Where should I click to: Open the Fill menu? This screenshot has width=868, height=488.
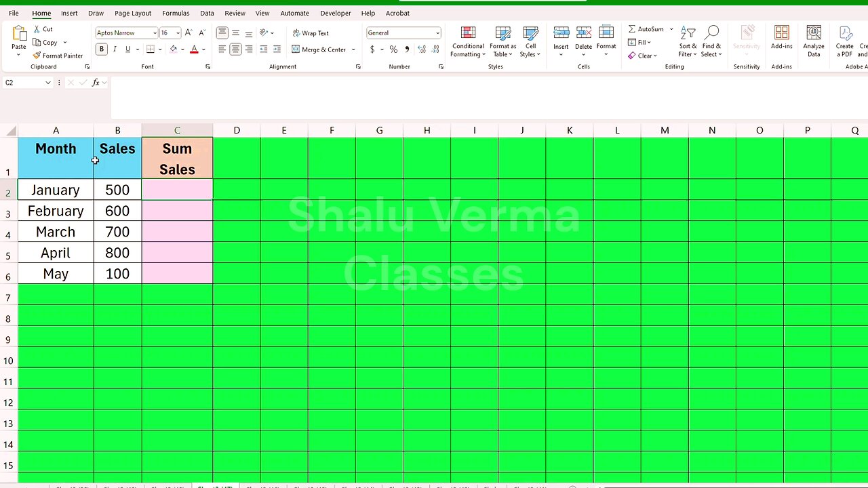(639, 42)
